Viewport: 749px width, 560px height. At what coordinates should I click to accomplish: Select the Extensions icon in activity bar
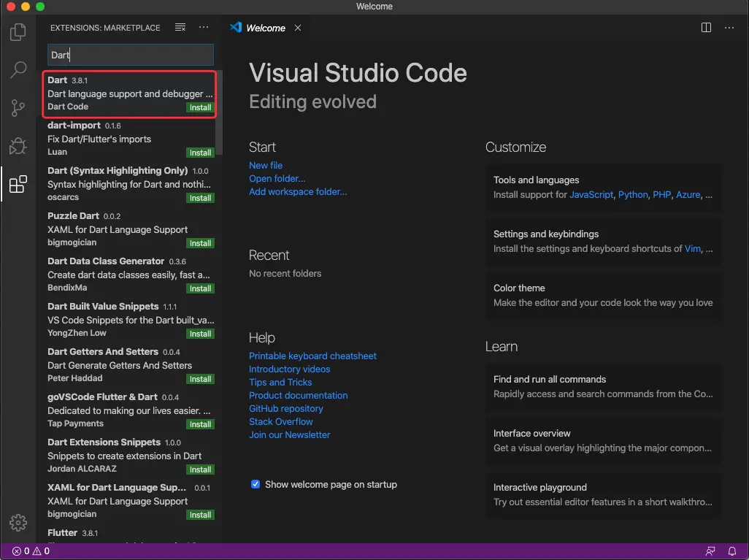pyautogui.click(x=18, y=184)
